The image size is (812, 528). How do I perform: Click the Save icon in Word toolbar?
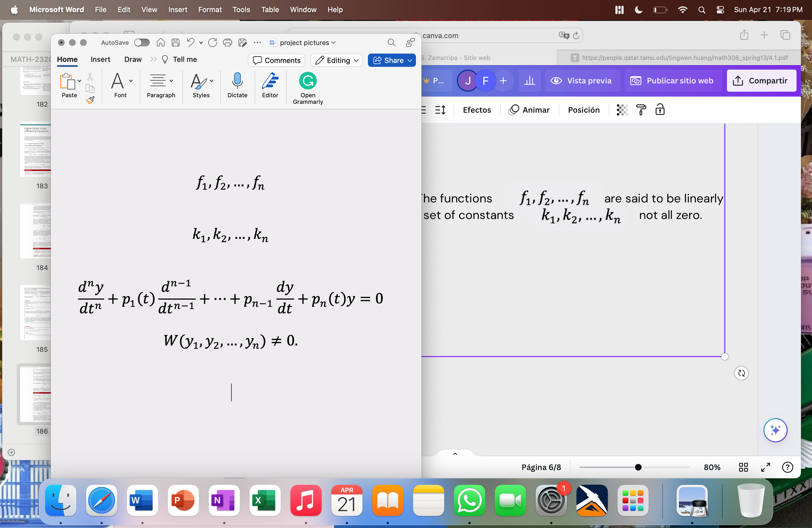click(x=176, y=42)
